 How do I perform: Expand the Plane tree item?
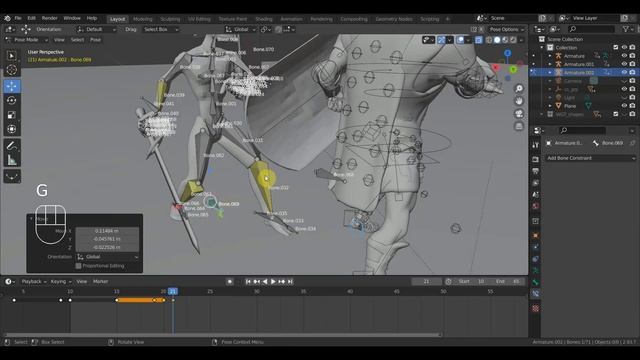coord(550,106)
